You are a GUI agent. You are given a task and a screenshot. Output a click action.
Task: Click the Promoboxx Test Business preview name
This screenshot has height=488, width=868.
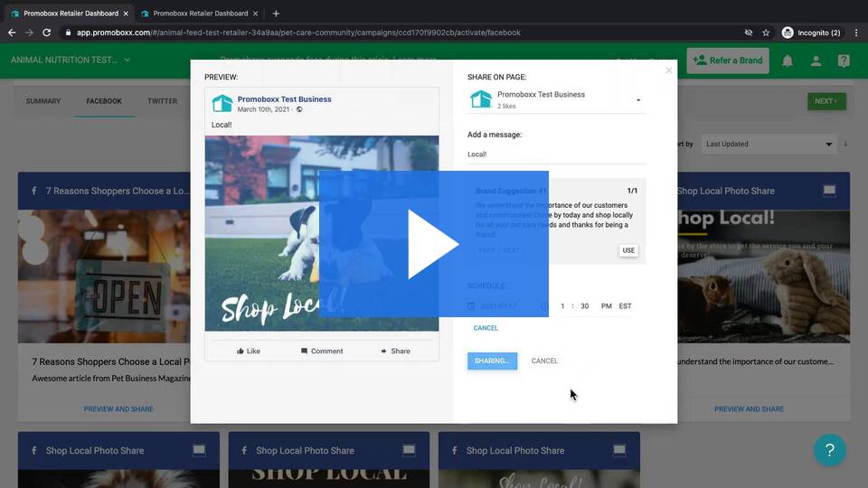285,99
